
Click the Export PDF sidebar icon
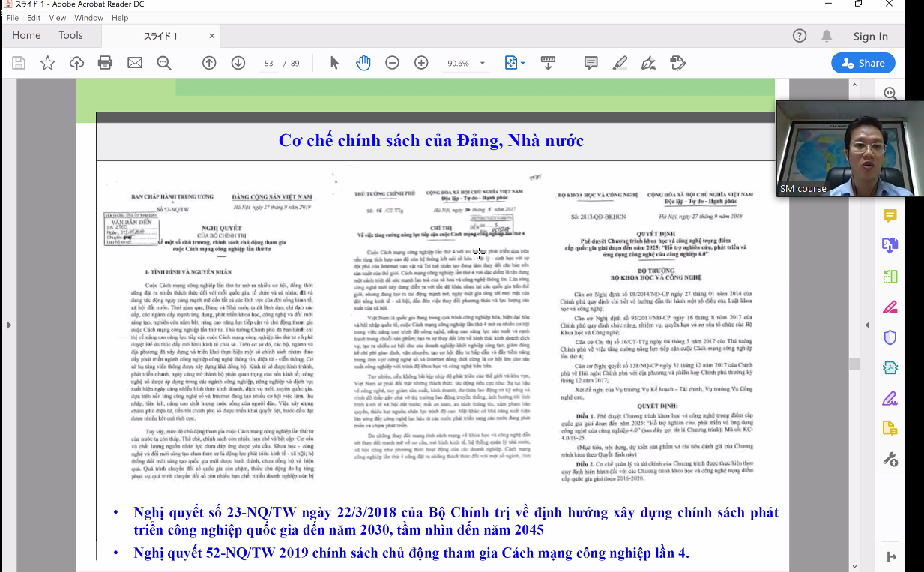click(x=890, y=245)
